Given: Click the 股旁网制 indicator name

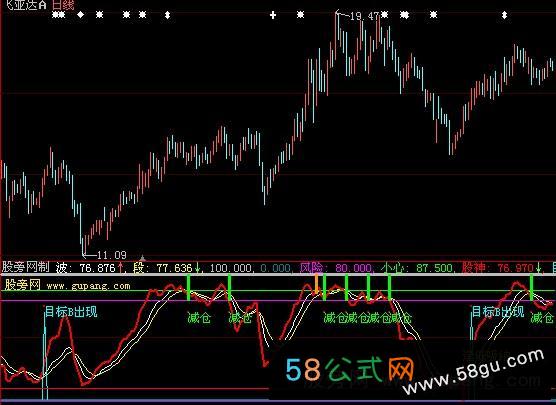Looking at the screenshot, I should coord(26,267).
